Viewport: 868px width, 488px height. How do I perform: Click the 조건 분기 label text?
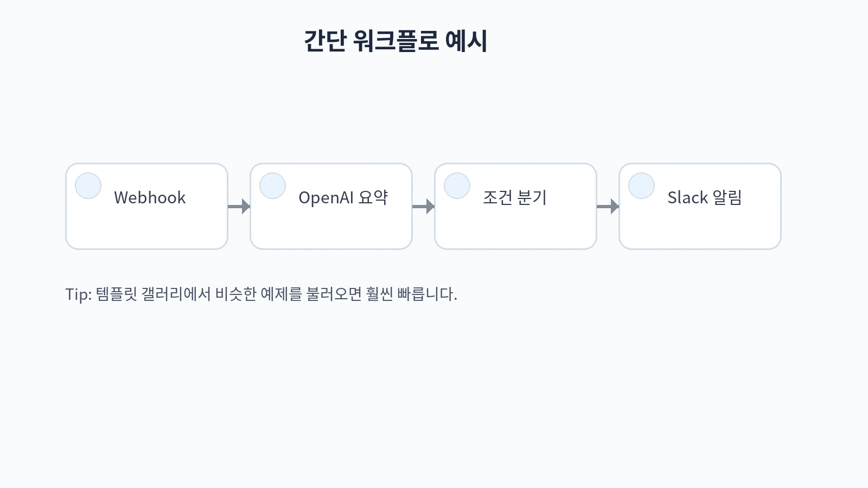click(514, 197)
